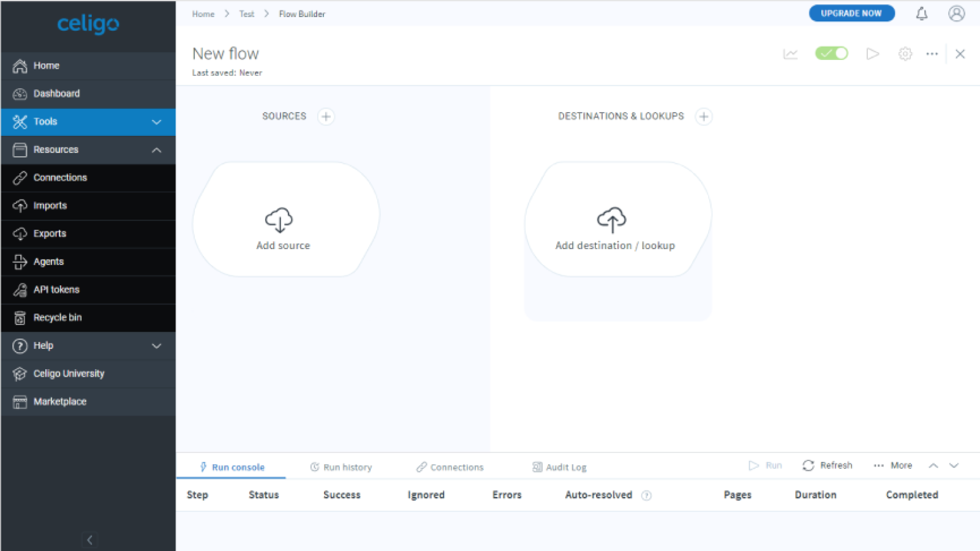Click the Ignored column header
Image resolution: width=980 pixels, height=551 pixels.
(426, 495)
